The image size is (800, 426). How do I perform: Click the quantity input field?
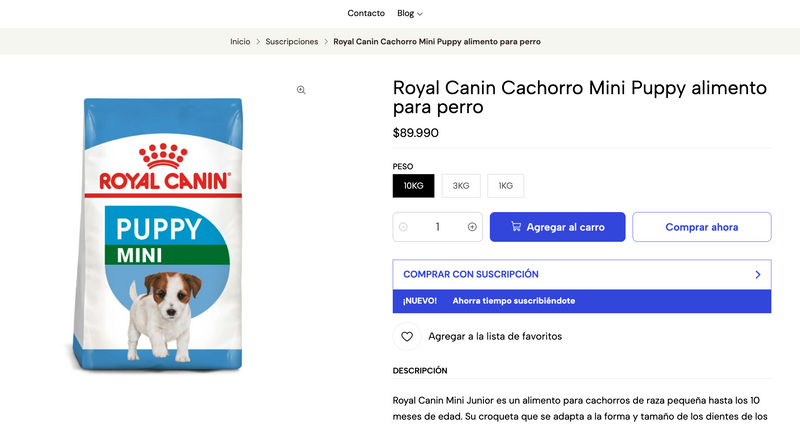click(x=437, y=227)
